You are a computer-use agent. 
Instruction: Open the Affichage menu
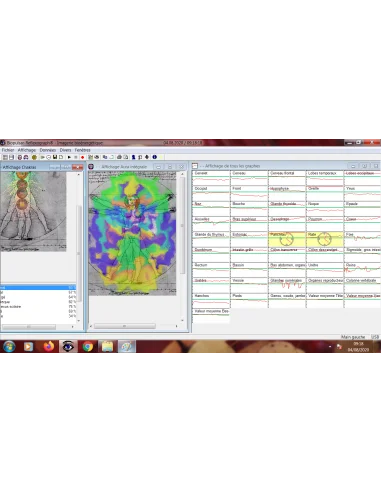(x=27, y=150)
